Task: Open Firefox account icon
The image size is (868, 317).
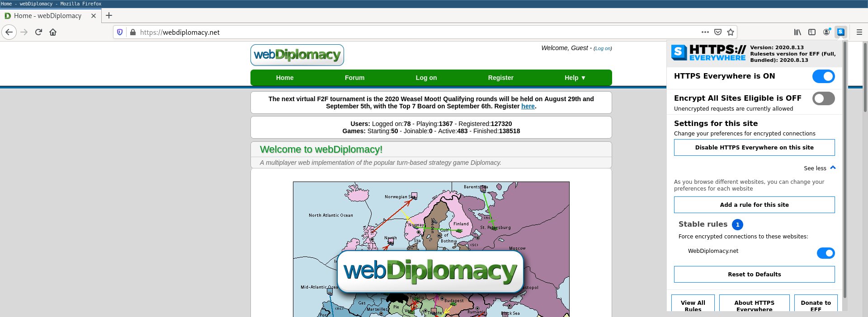Action: pos(826,32)
